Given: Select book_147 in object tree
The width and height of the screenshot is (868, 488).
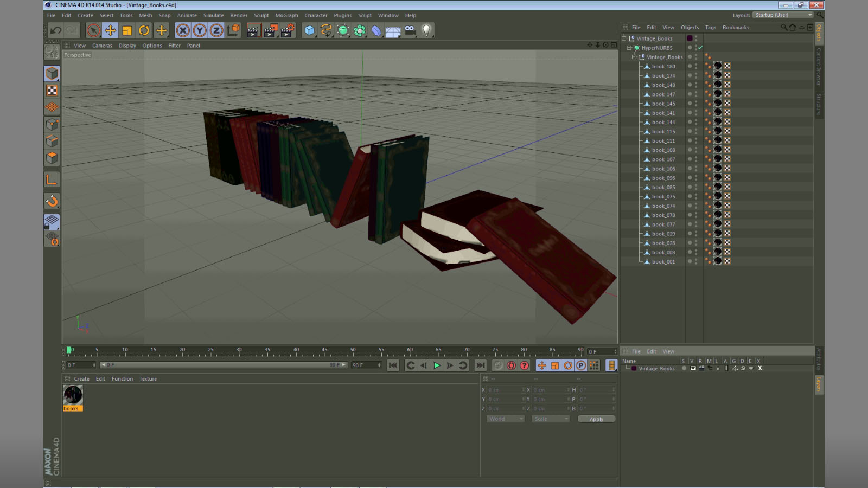Looking at the screenshot, I should 663,94.
